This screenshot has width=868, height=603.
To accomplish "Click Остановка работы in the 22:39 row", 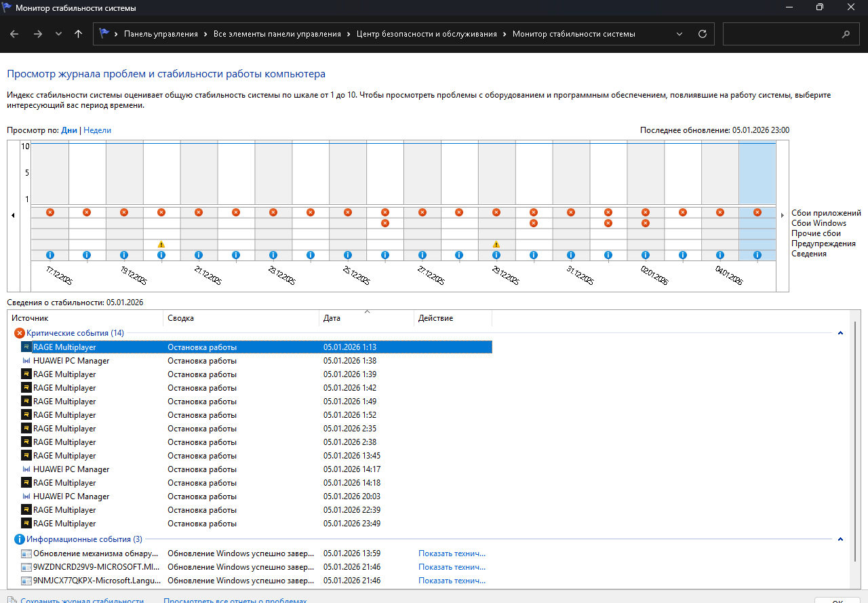I will [202, 510].
